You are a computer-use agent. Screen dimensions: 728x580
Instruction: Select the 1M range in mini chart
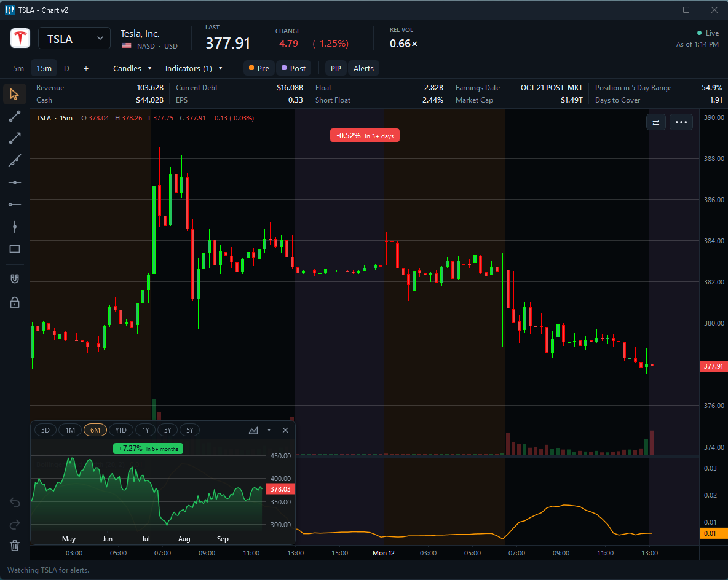point(70,430)
